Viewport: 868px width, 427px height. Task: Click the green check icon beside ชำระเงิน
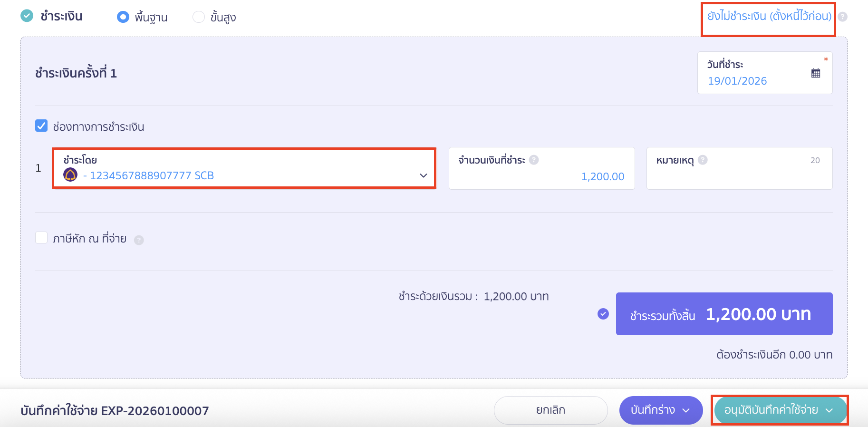pyautogui.click(x=27, y=16)
